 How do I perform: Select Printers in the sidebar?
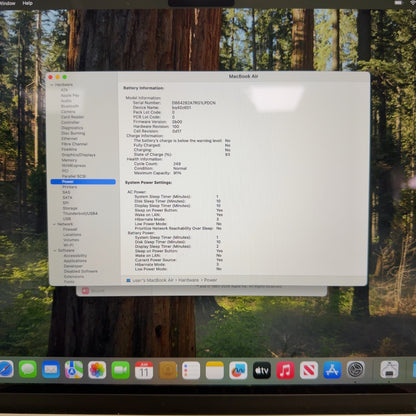click(70, 187)
